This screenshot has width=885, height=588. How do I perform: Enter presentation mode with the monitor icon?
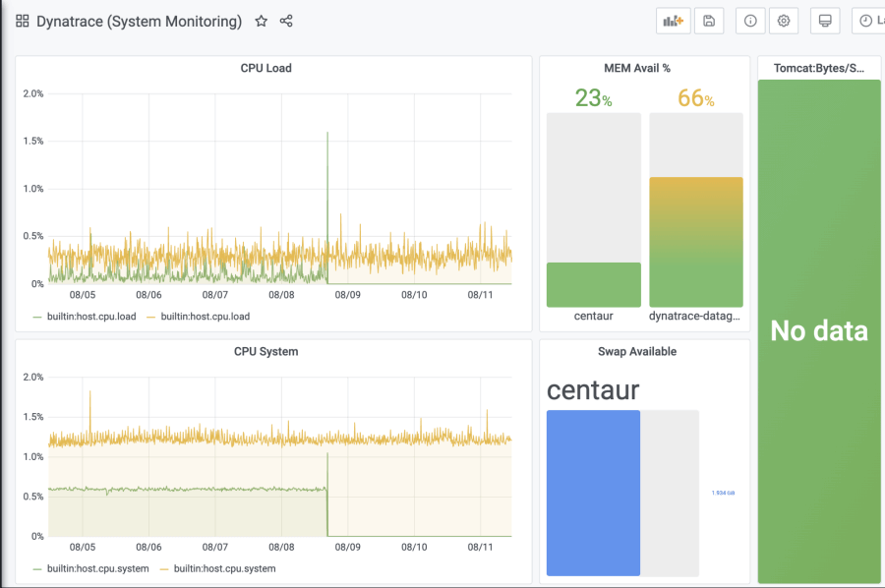click(825, 20)
